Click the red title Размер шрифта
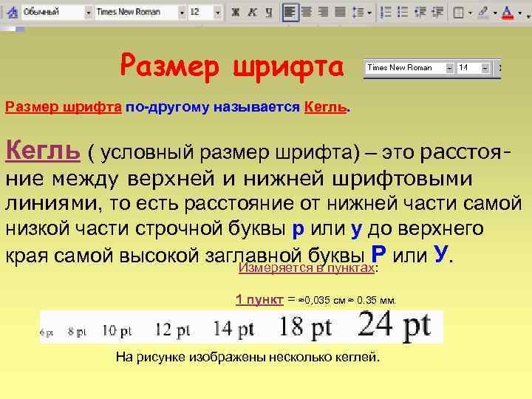 (x=232, y=66)
